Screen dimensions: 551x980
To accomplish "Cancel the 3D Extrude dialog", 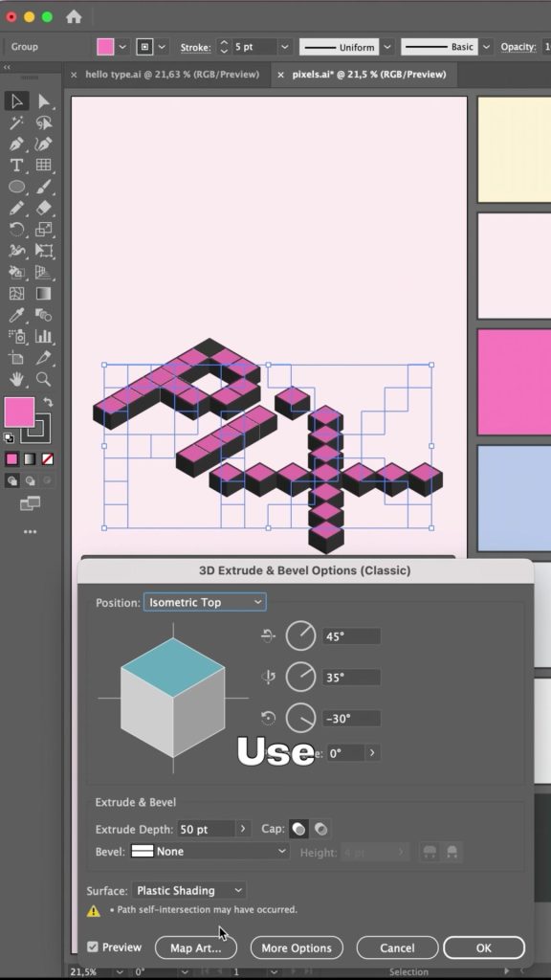I will click(397, 947).
